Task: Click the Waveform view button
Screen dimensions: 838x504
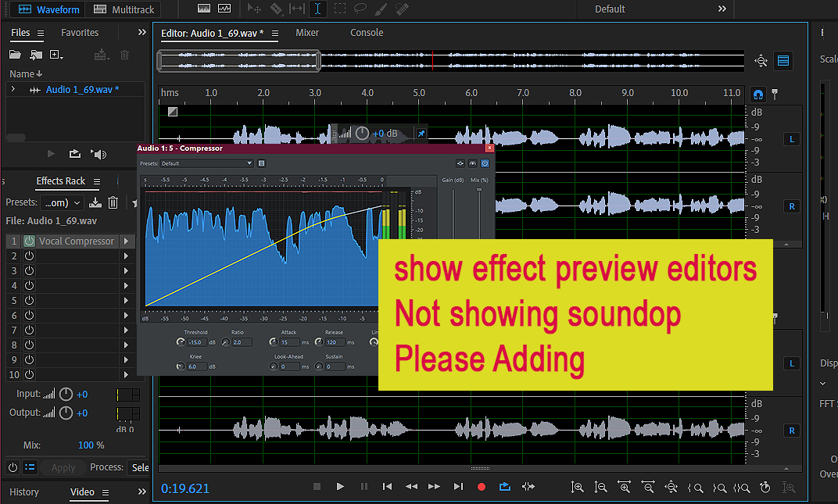Action: [49, 9]
